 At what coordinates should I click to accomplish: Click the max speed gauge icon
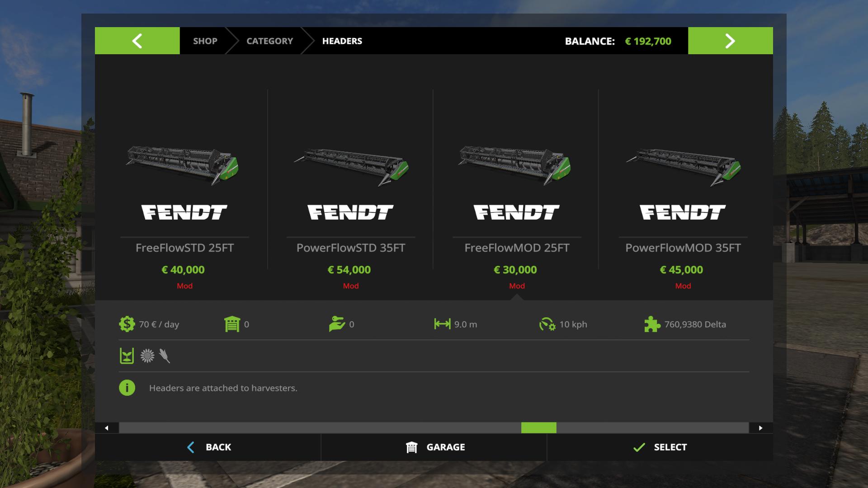[x=547, y=324]
